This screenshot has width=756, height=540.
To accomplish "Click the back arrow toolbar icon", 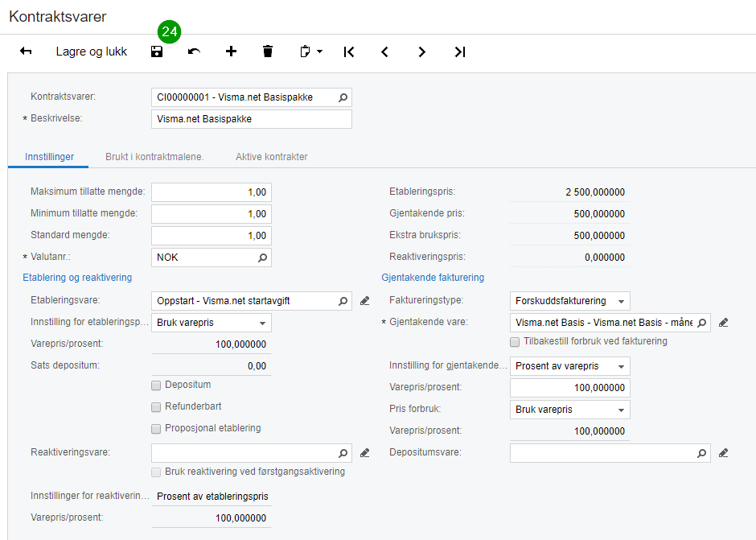I will [26, 52].
